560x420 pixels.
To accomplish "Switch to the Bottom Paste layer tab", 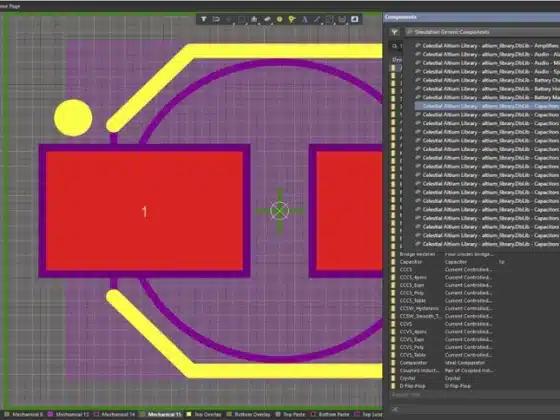I will (331, 414).
